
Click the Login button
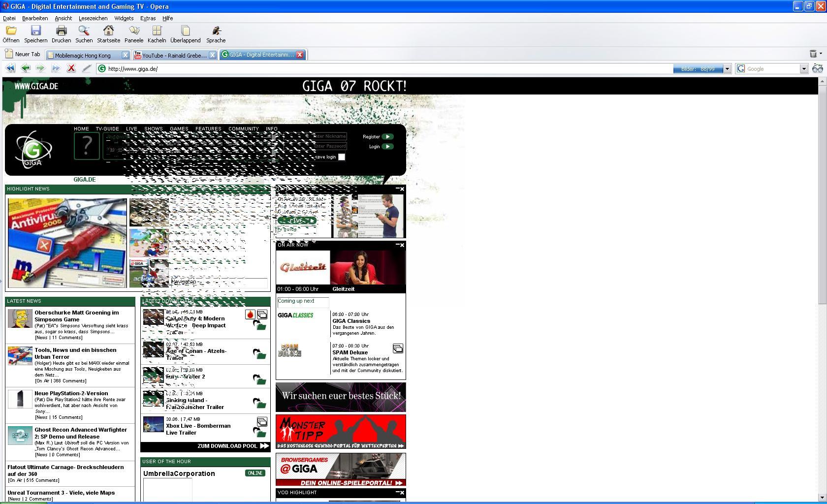coord(381,146)
